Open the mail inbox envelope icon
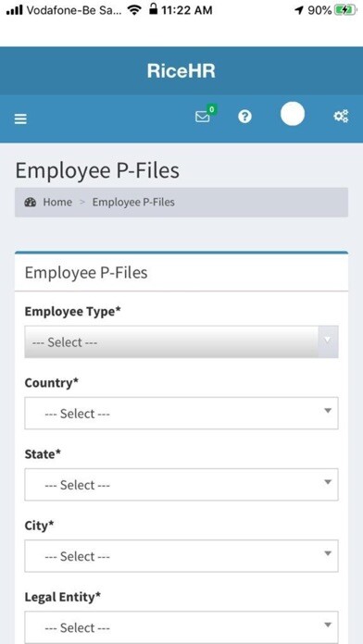 [202, 118]
